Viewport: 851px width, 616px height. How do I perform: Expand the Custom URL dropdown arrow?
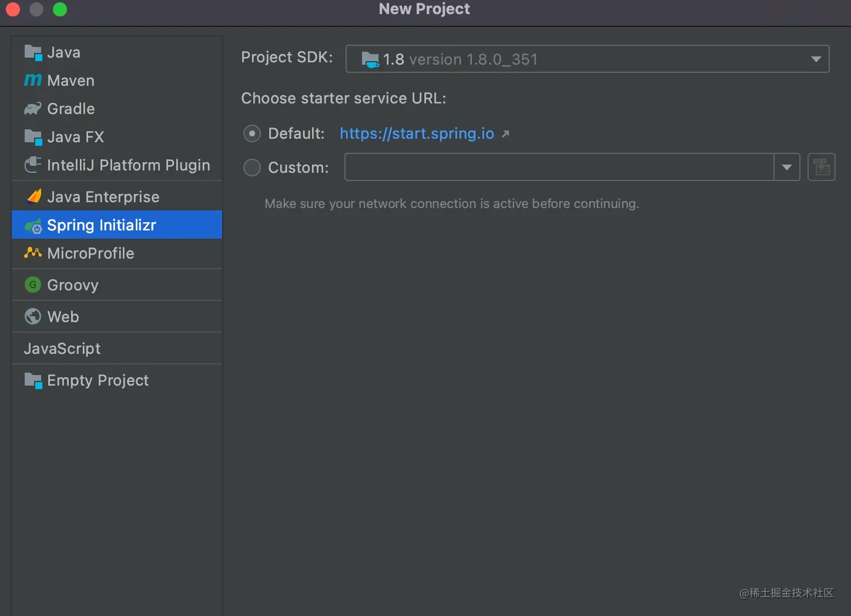pos(787,168)
